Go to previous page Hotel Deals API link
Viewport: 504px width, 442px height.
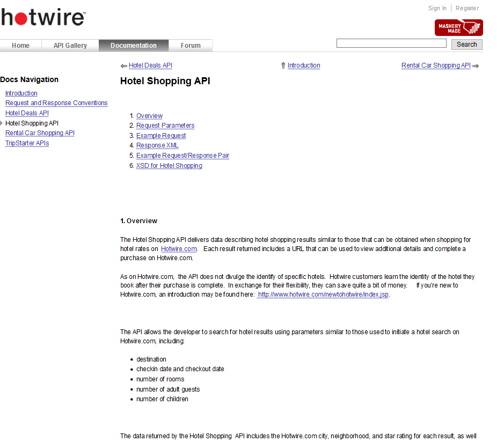[x=150, y=65]
